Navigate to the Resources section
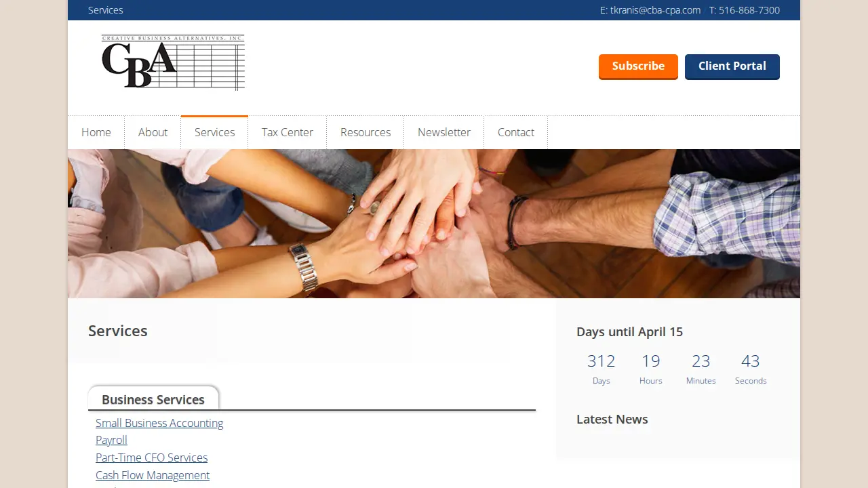The width and height of the screenshot is (868, 488). 366,132
